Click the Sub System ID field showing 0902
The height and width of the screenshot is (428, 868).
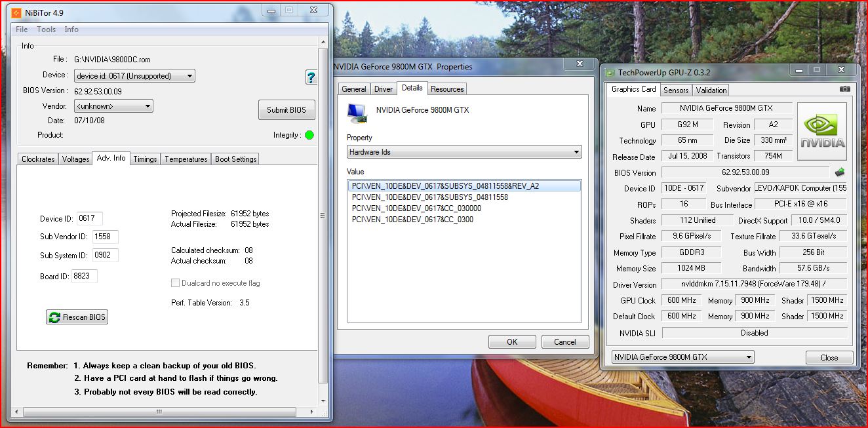(106, 256)
